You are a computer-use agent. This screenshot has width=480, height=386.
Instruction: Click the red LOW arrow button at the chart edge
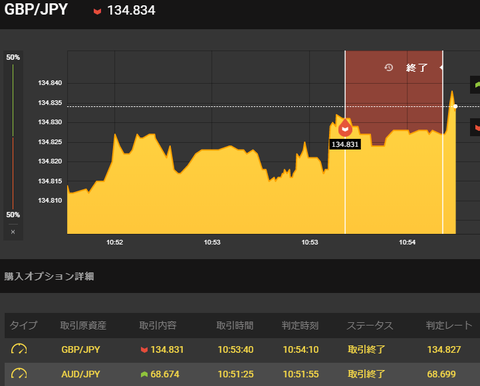click(x=476, y=127)
